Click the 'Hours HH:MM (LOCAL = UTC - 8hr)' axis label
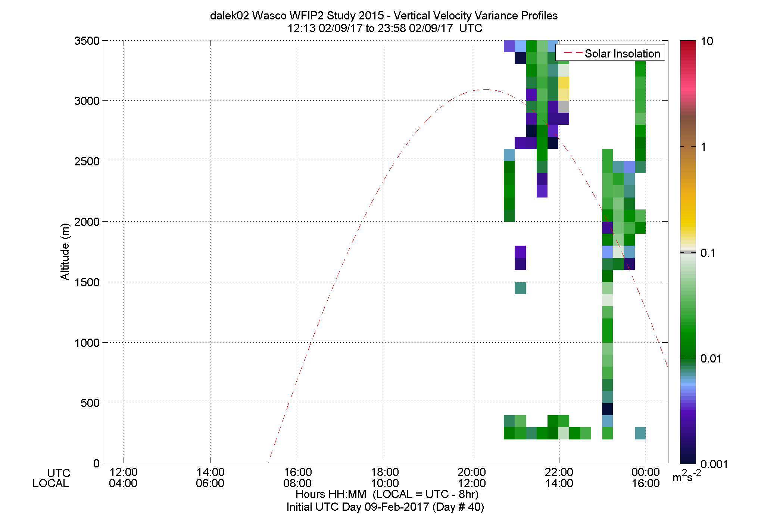Screen dimensions: 783x532 click(x=387, y=495)
